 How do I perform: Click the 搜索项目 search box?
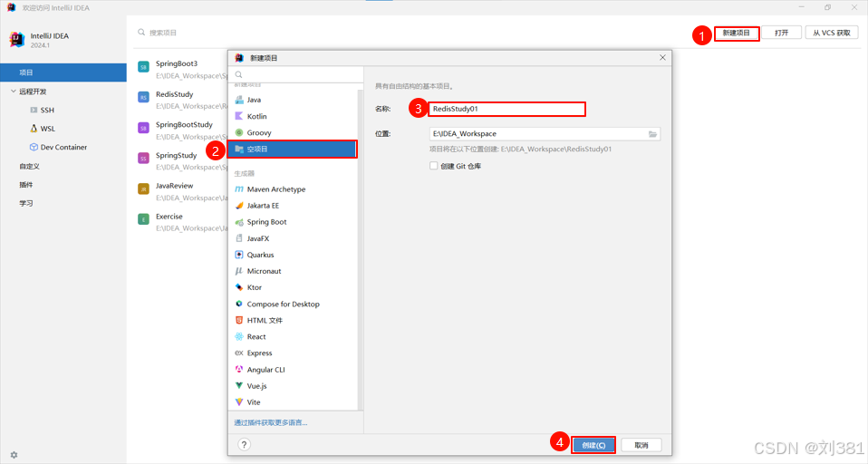[163, 33]
